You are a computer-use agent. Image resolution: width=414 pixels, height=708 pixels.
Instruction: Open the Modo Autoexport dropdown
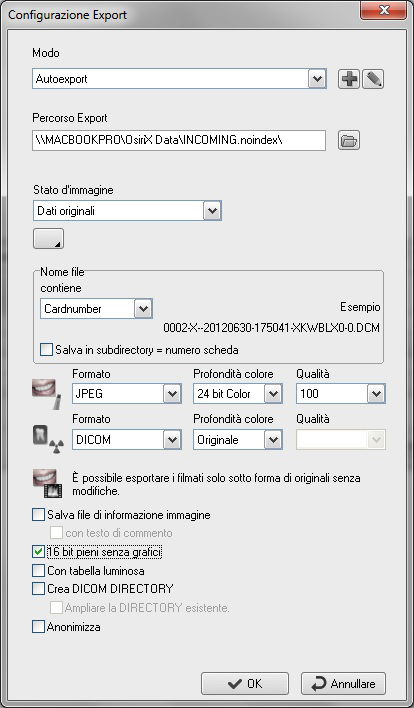[317, 79]
